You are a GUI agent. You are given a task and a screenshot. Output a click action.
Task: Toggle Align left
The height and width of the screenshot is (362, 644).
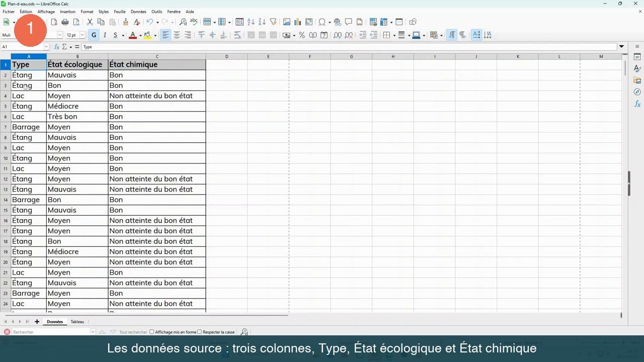pos(166,35)
